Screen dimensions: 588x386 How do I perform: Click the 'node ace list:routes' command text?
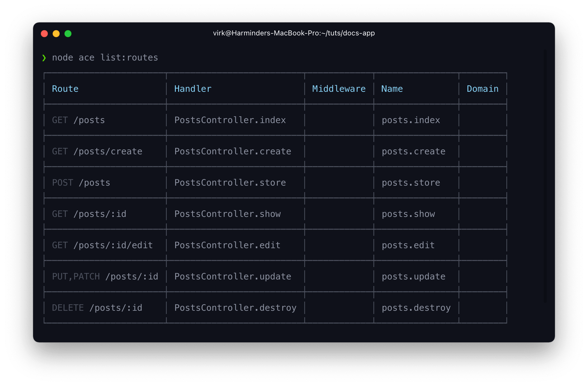point(105,58)
